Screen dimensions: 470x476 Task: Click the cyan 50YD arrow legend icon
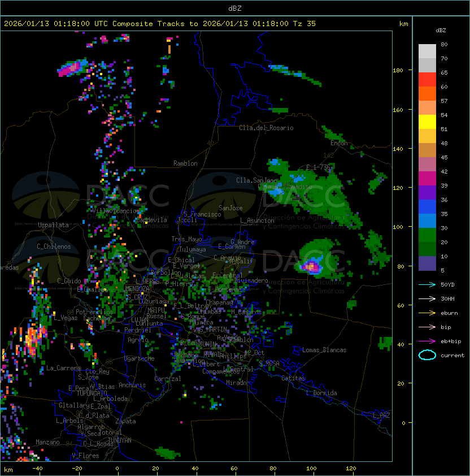(427, 284)
